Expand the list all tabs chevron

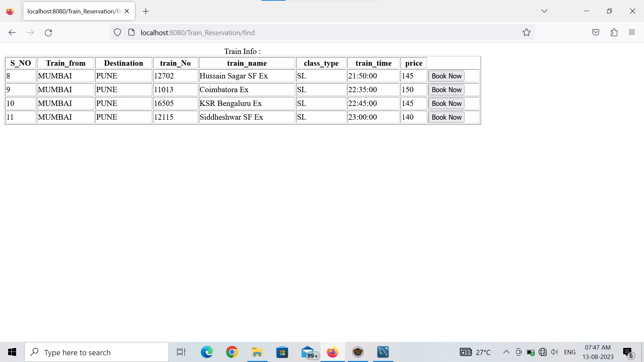tap(544, 11)
